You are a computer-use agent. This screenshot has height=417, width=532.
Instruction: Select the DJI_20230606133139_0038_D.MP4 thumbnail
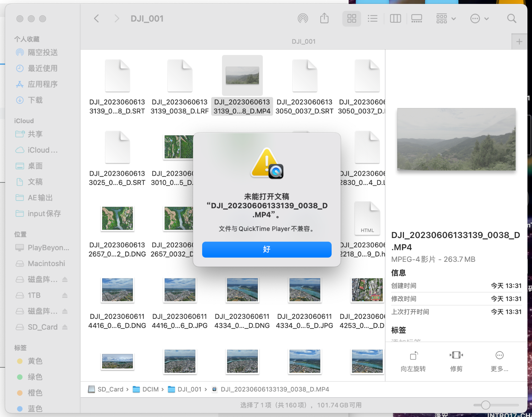[242, 75]
